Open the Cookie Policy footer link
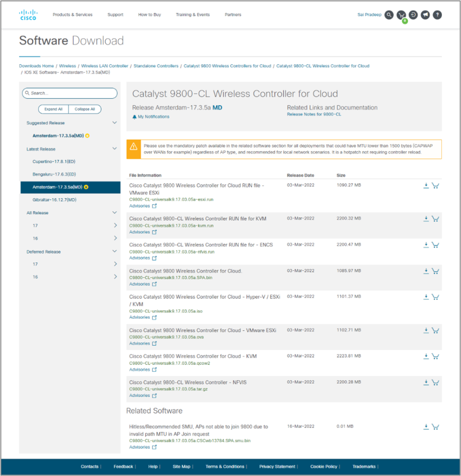This screenshot has height=476, width=461. click(324, 467)
